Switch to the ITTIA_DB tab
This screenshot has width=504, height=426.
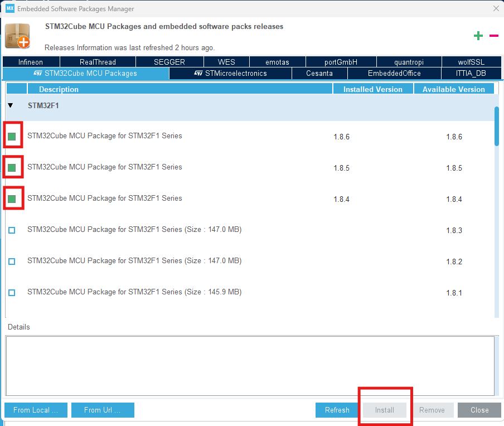[x=471, y=73]
